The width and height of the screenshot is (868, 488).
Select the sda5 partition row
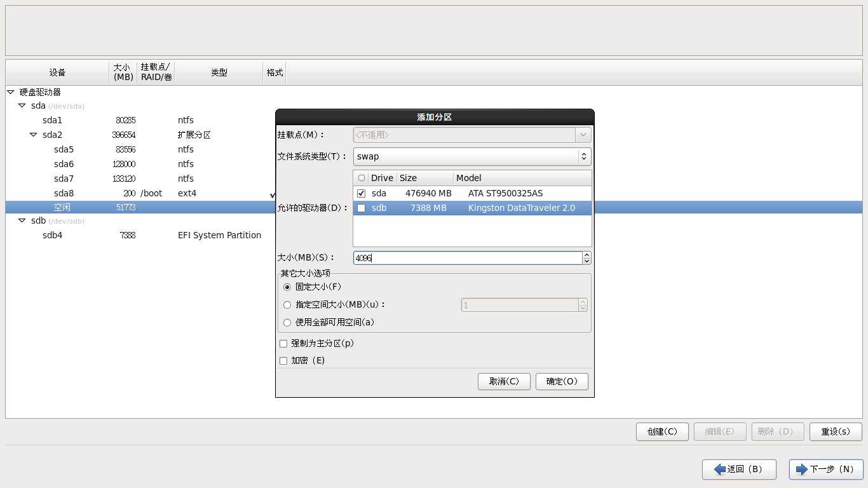434,149
